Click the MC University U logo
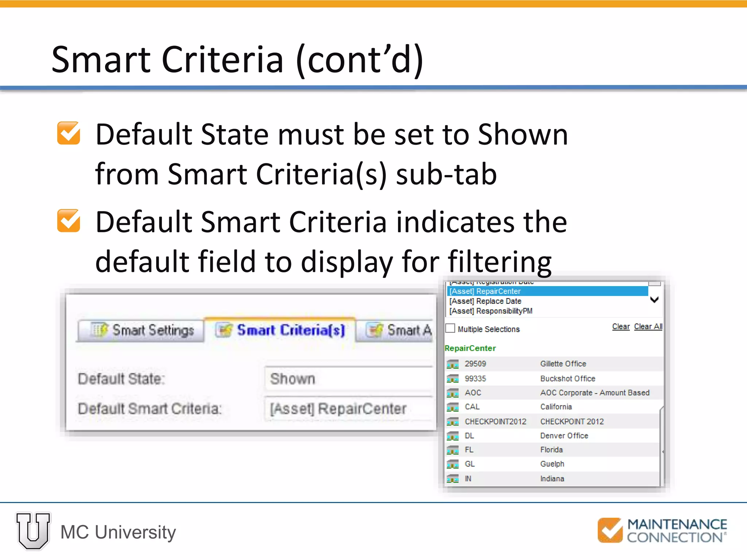Viewport: 747px width, 560px height. tap(33, 531)
